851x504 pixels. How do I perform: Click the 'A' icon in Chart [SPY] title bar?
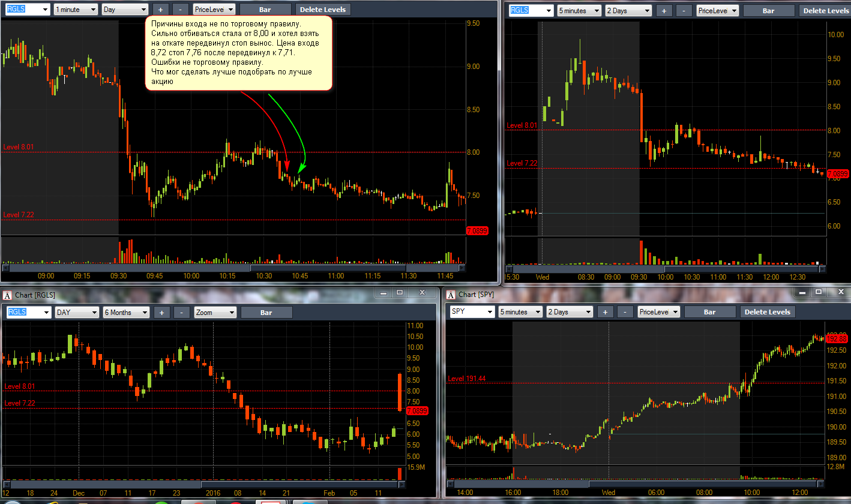(x=451, y=295)
